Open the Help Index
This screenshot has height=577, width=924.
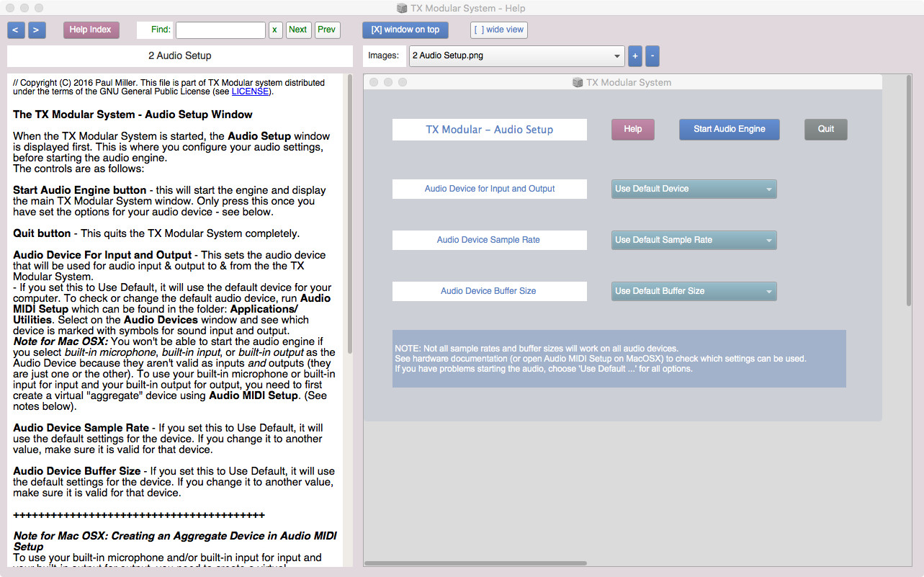coord(91,30)
